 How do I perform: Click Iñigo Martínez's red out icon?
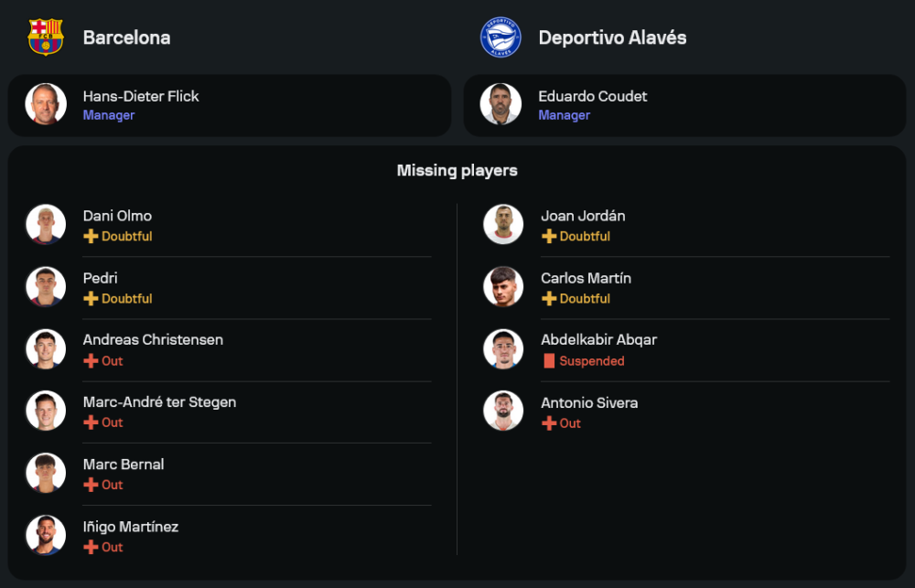(91, 547)
